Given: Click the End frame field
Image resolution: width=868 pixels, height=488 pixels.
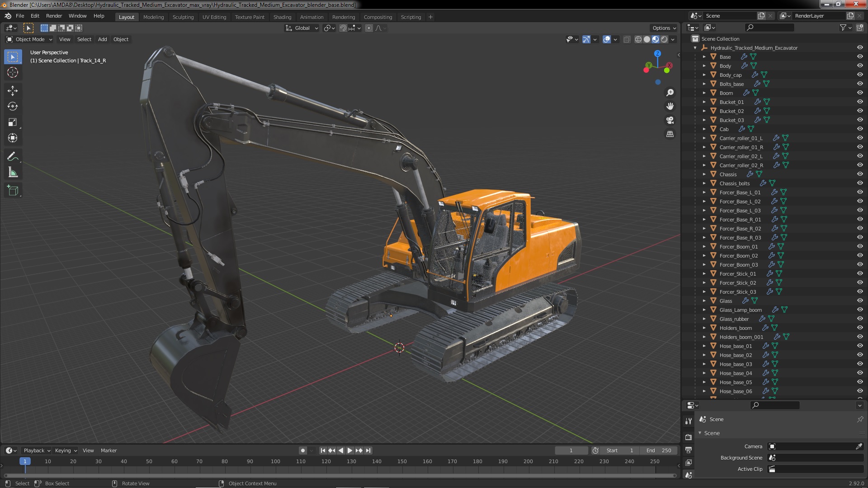Looking at the screenshot, I should click(x=659, y=450).
